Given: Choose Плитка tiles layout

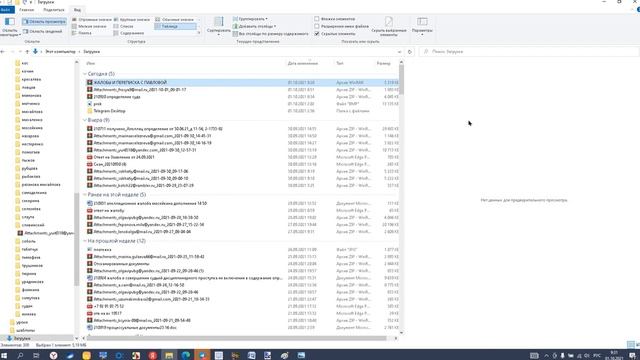Looking at the screenshot, I should [x=82, y=33].
